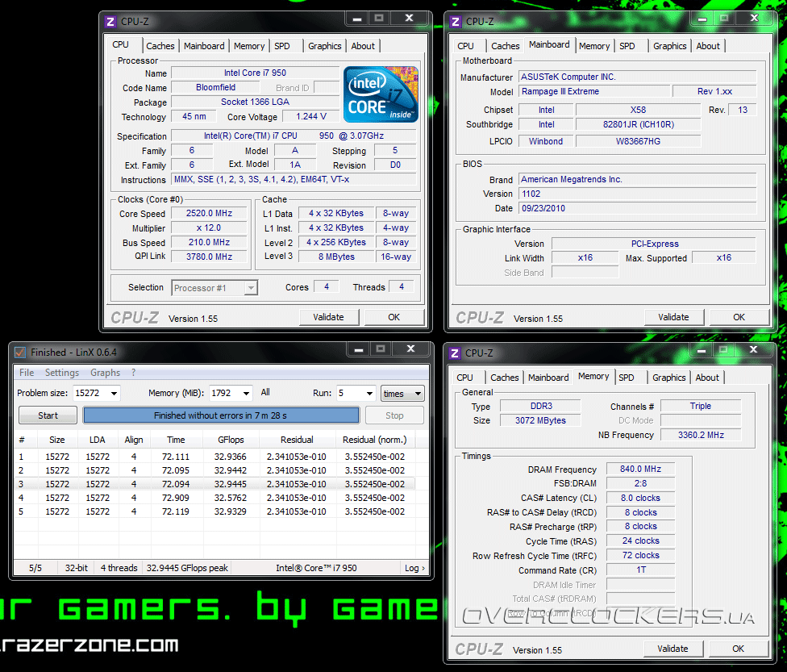This screenshot has width=787, height=672.
Task: Click the CPU-Z logo icon in Memory window title bar
Action: click(x=454, y=353)
